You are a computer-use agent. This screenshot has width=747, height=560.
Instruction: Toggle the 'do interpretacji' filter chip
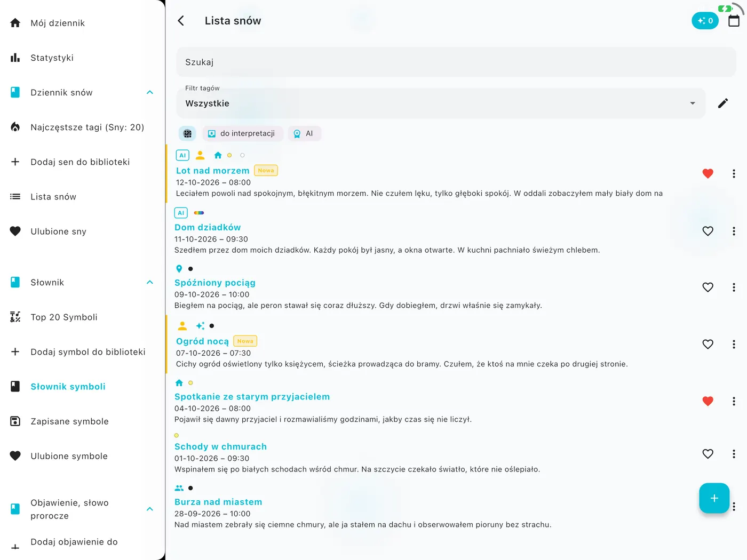tap(242, 133)
